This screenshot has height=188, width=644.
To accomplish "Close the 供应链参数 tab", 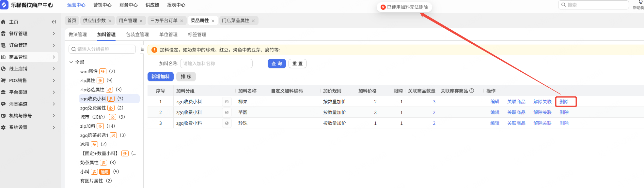I will click(x=110, y=21).
